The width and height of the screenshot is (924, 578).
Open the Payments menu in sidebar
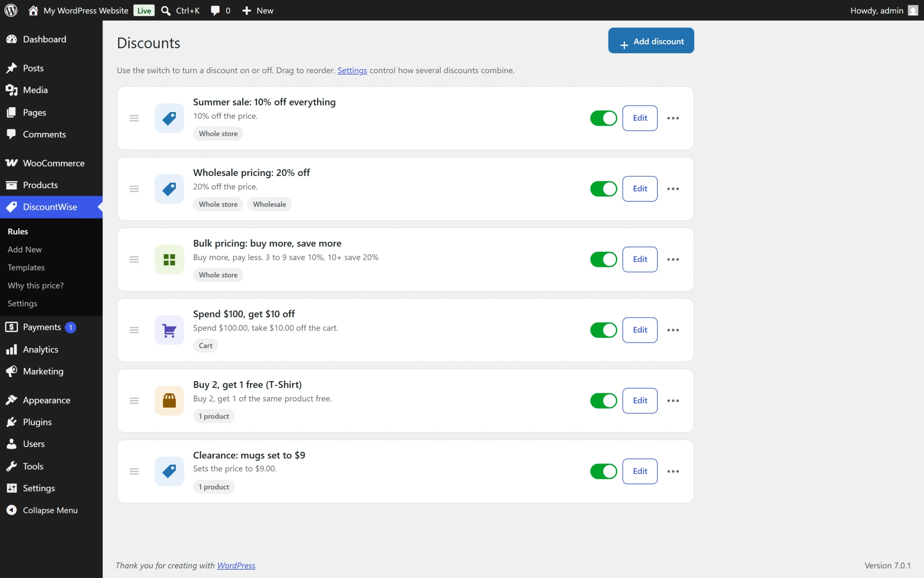(51, 327)
